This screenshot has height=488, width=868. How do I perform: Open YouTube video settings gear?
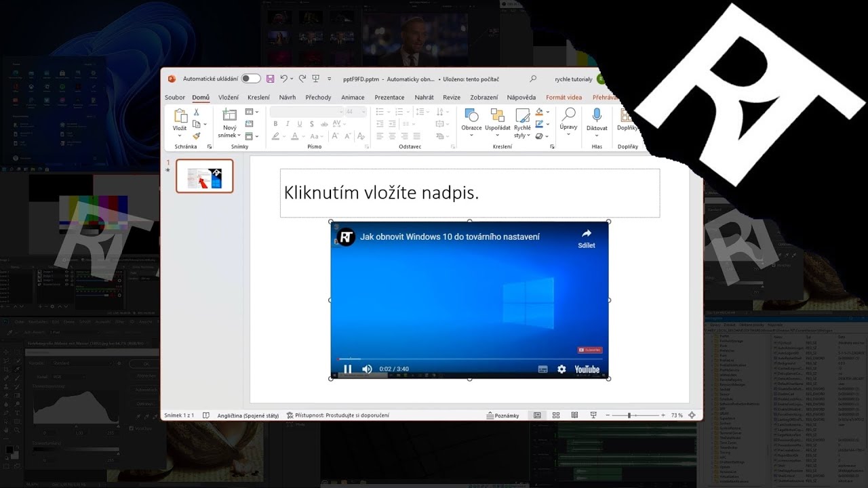(561, 369)
